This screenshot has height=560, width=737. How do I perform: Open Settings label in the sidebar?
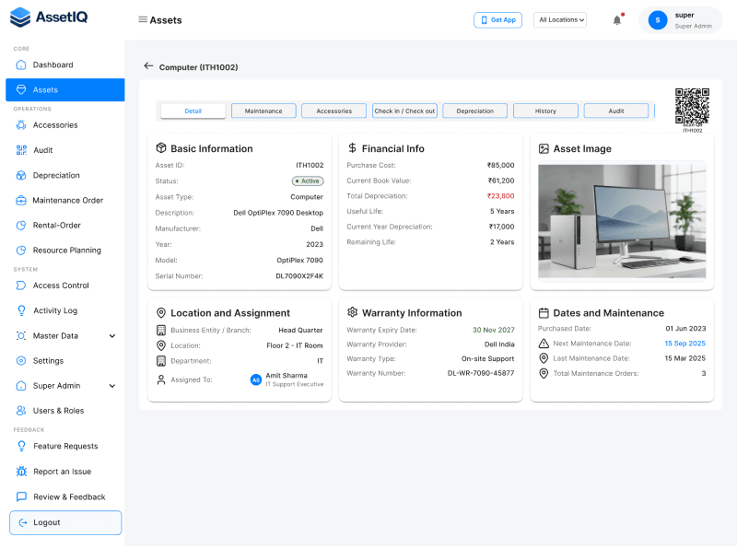pos(48,361)
